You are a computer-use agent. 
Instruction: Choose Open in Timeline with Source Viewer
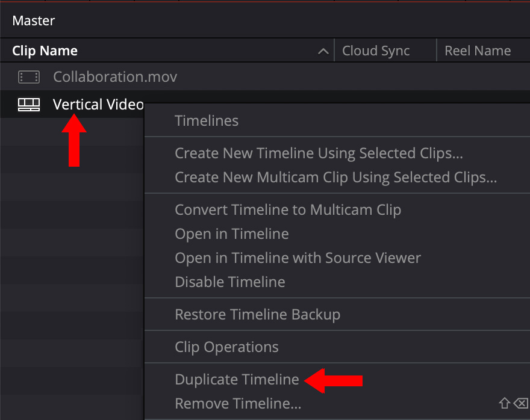coord(298,258)
